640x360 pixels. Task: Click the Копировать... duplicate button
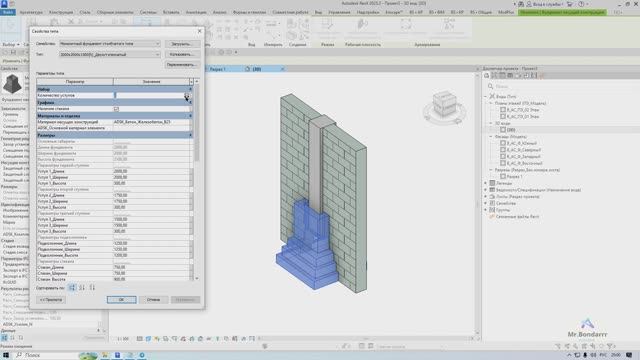pos(181,54)
